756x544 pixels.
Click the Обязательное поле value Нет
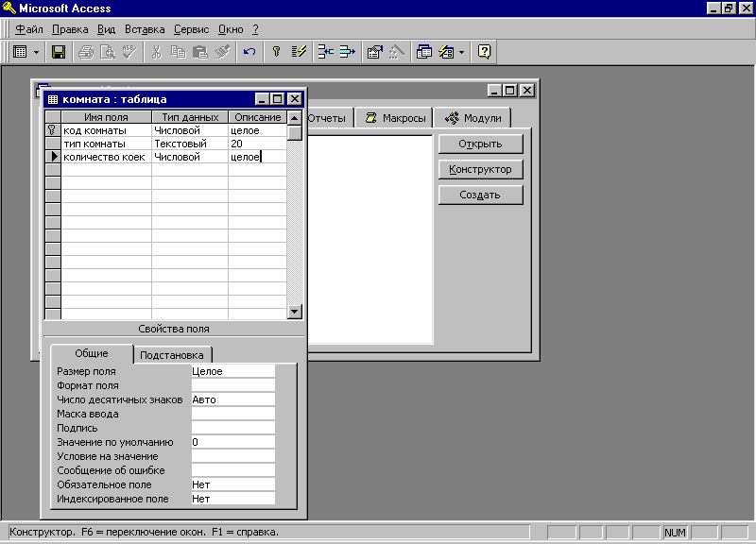(x=232, y=484)
